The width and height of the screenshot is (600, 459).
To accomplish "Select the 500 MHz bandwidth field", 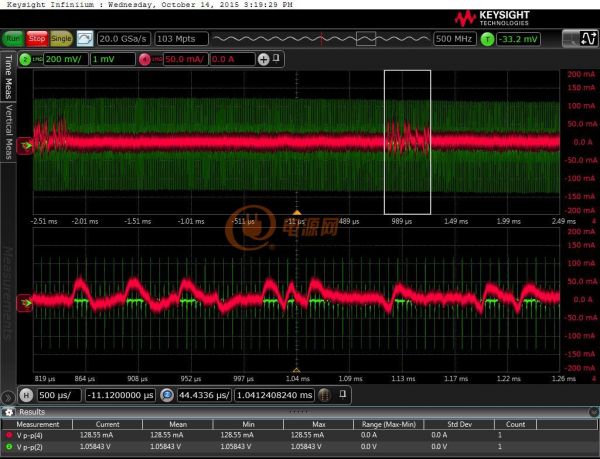I will point(455,39).
